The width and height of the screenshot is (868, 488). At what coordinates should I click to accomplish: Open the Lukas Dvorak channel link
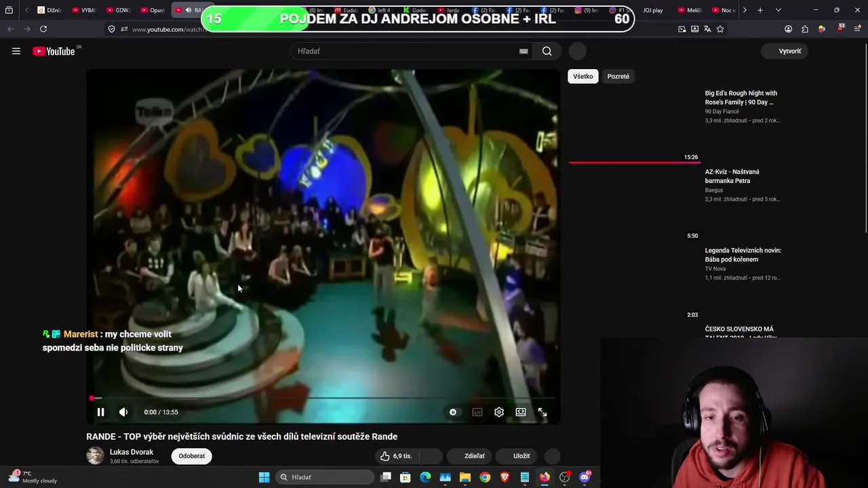[132, 452]
